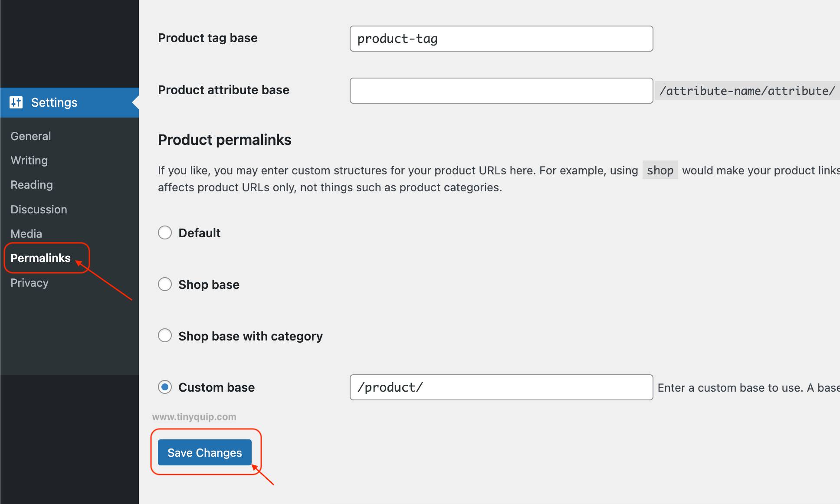Viewport: 840px width, 504px height.
Task: Click the Custom base /product/ text field
Action: (501, 387)
